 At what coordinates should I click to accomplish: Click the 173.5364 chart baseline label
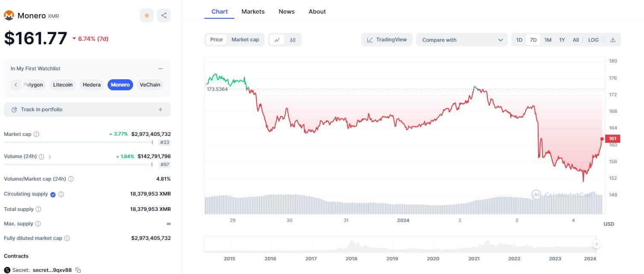tap(217, 89)
